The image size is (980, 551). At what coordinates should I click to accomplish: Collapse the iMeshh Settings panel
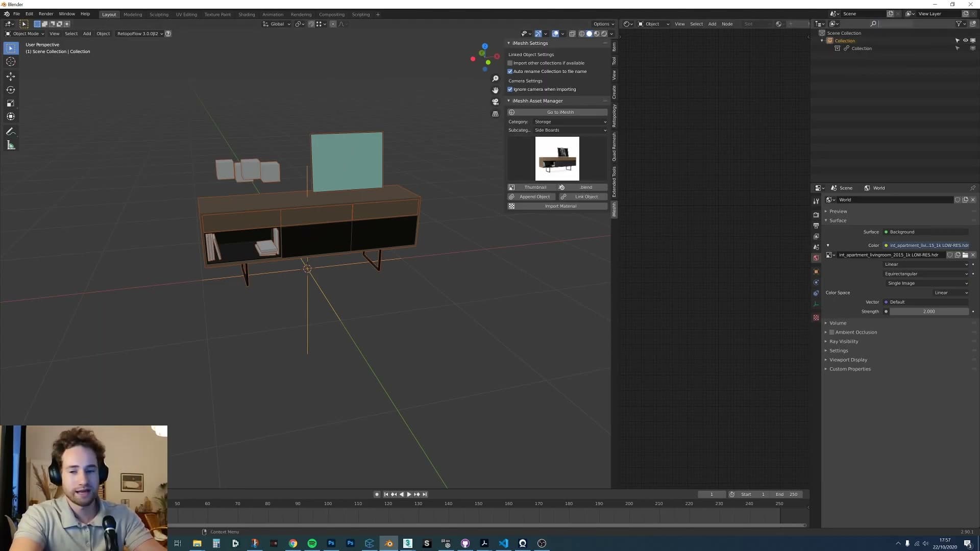coord(529,43)
